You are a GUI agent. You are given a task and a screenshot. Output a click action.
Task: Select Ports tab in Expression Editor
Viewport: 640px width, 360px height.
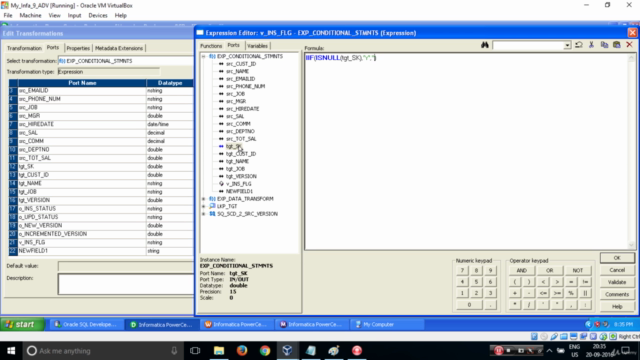click(233, 45)
